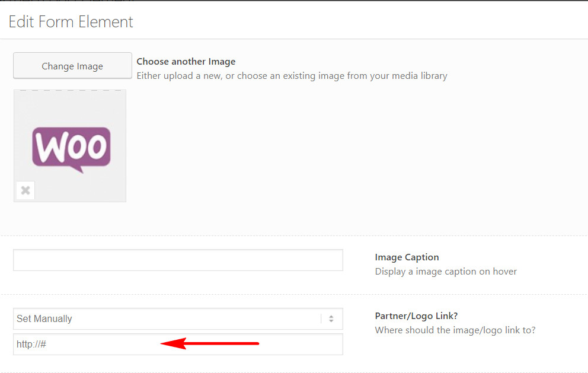The image size is (588, 373).
Task: Click 'Display a image caption on hover' text
Action: 446,272
